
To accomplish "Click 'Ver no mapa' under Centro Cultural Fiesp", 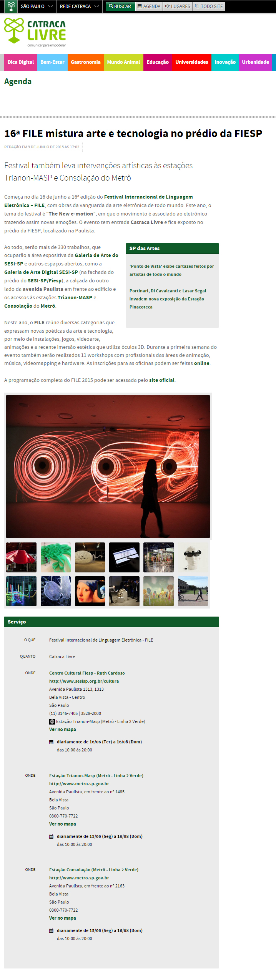I will [63, 730].
